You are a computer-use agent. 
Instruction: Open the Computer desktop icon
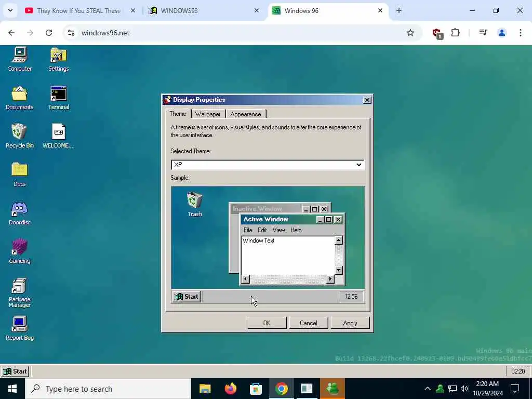[19, 59]
